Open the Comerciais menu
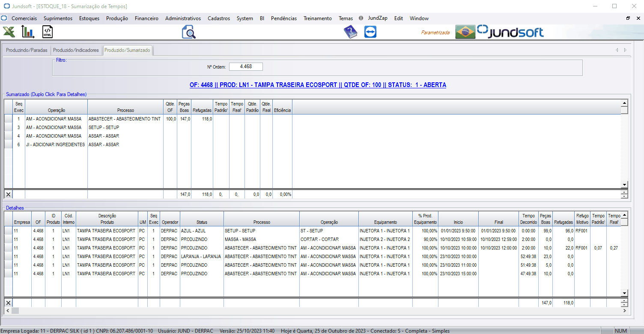Image resolution: width=644 pixels, height=334 pixels. (x=24, y=18)
